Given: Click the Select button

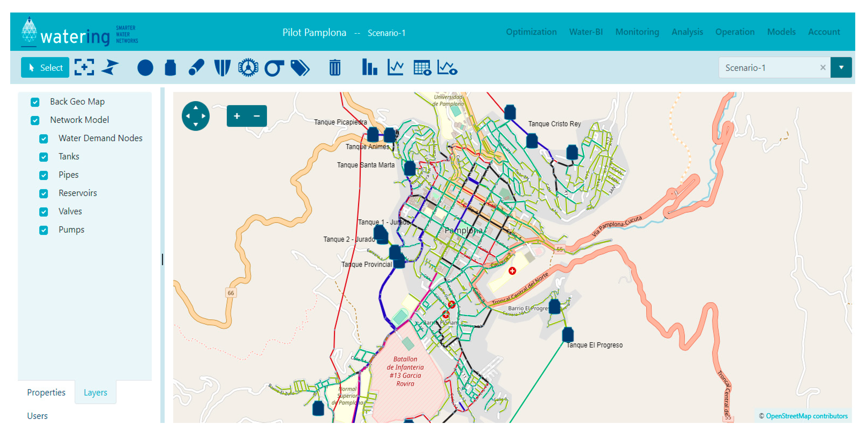Looking at the screenshot, I should tap(45, 68).
